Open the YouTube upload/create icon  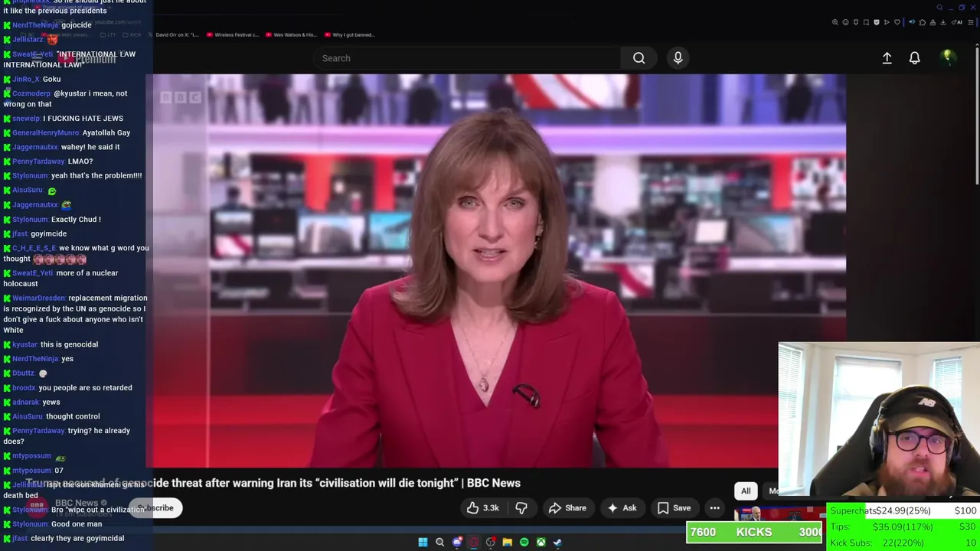pos(887,58)
